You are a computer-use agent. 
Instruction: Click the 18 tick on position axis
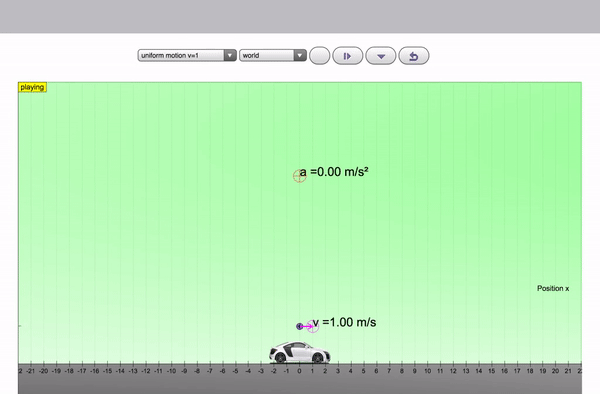coord(530,371)
